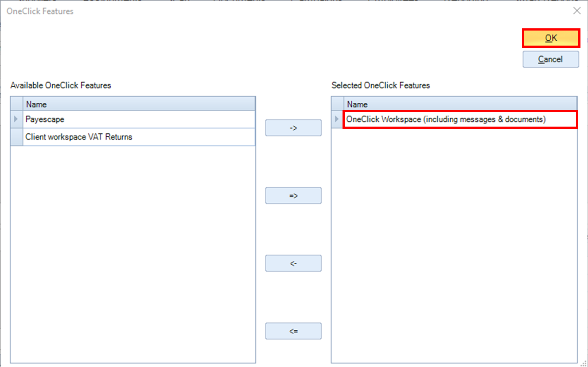Screen dimensions: 588x367
Task: Select Client workspace VAT Returns row
Action: click(x=139, y=137)
